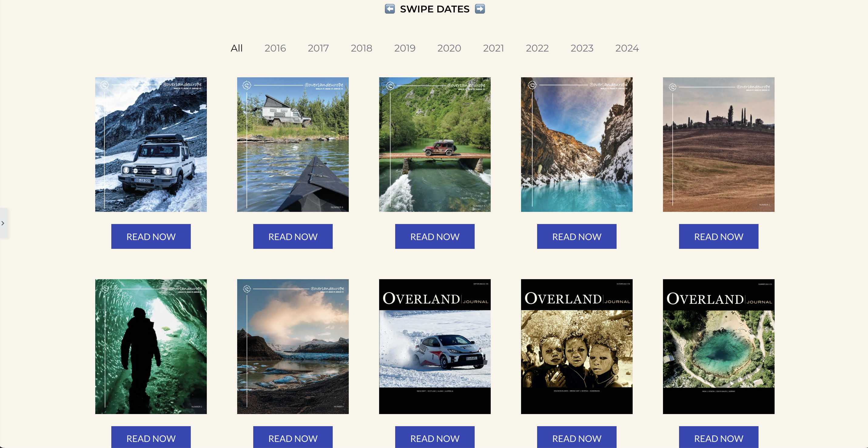This screenshot has width=868, height=448.
Task: Click the right swipe arrow icon
Action: tap(480, 9)
